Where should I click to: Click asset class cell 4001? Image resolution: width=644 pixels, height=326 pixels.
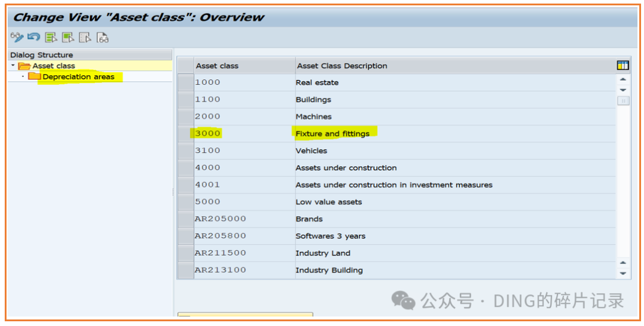click(244, 184)
